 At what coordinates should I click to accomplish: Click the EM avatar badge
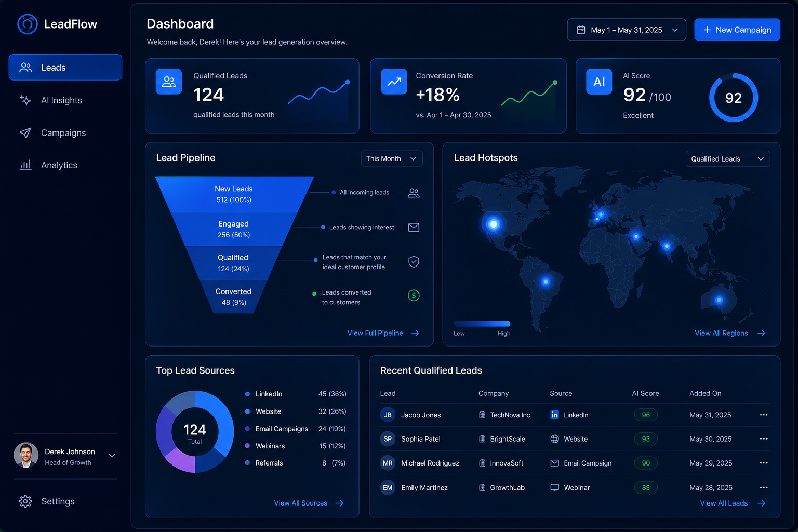[388, 487]
